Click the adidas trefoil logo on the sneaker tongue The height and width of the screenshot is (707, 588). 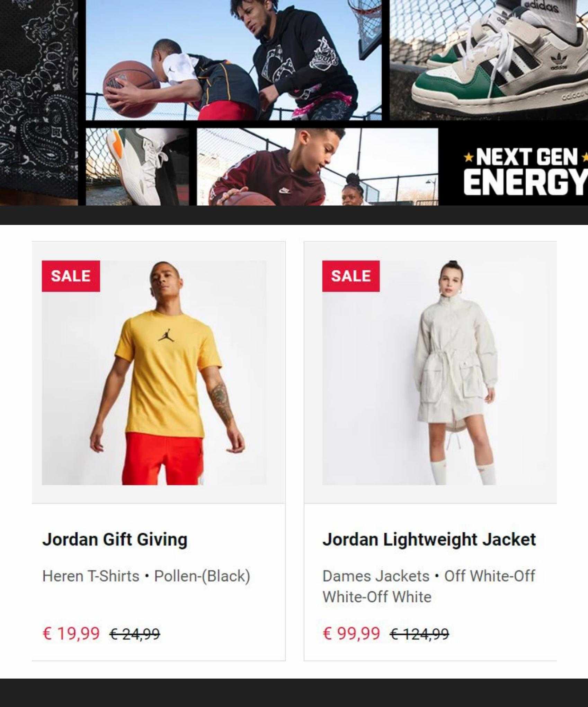click(x=558, y=63)
